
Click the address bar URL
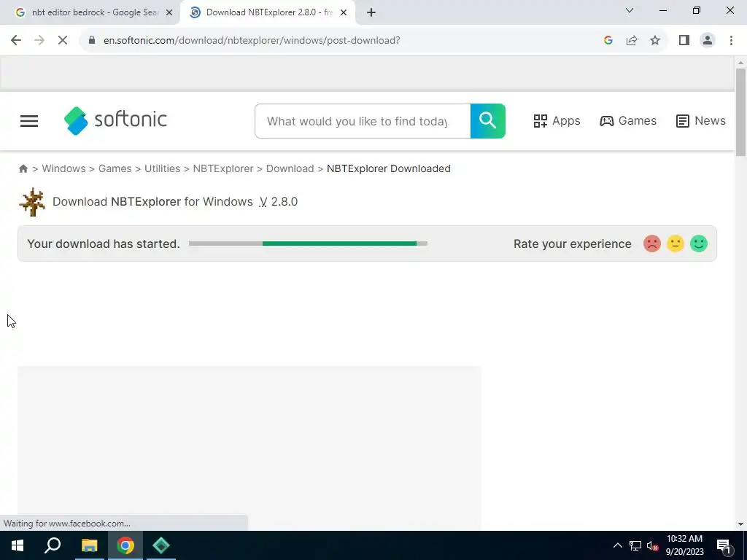252,41
